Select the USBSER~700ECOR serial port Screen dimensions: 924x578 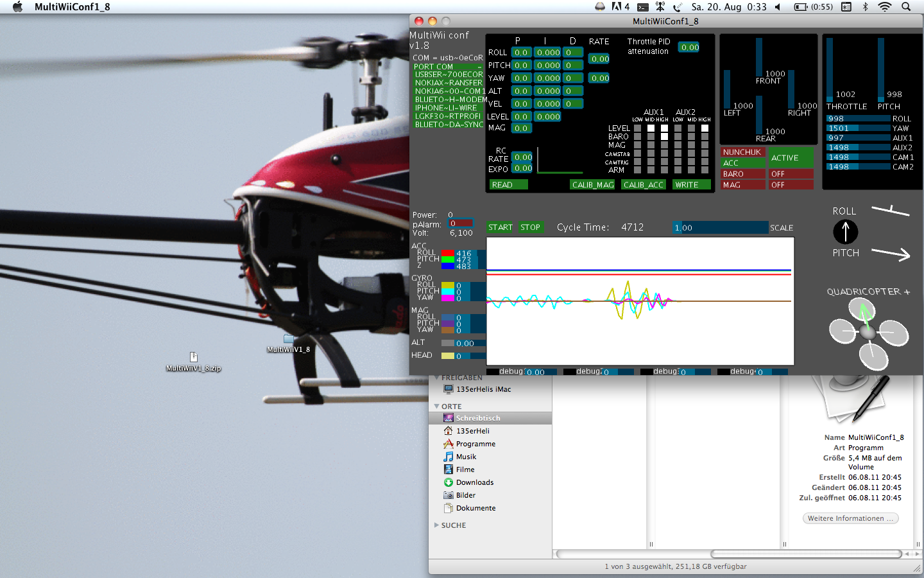449,74
